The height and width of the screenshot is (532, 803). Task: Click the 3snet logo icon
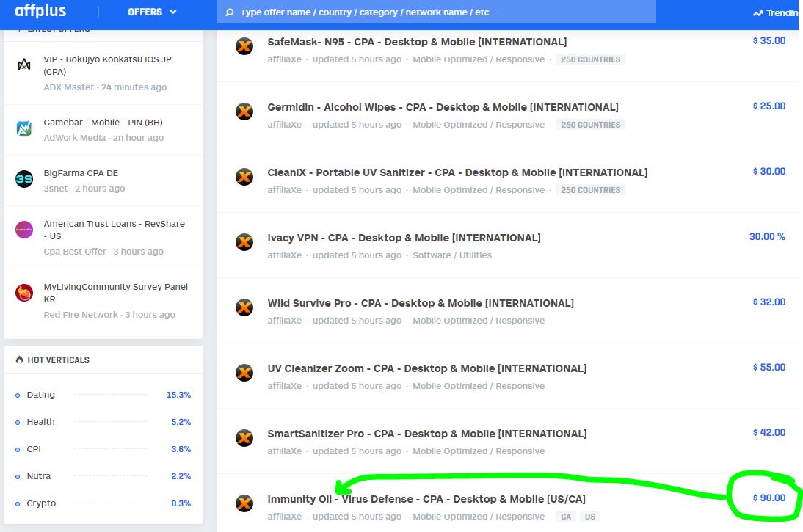click(24, 179)
